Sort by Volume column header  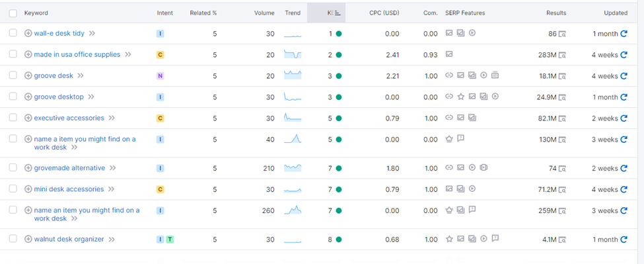[x=264, y=13]
